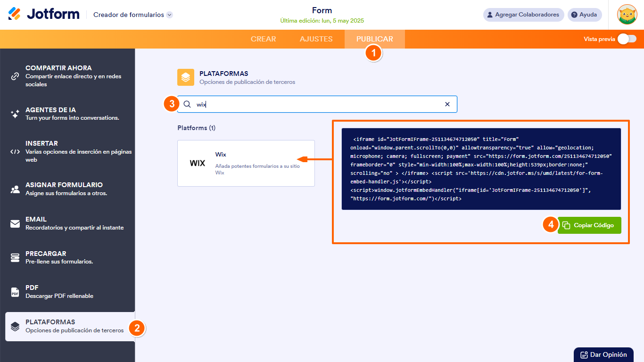Click the Última edición date text
Image resolution: width=644 pixels, height=362 pixels.
click(x=322, y=21)
